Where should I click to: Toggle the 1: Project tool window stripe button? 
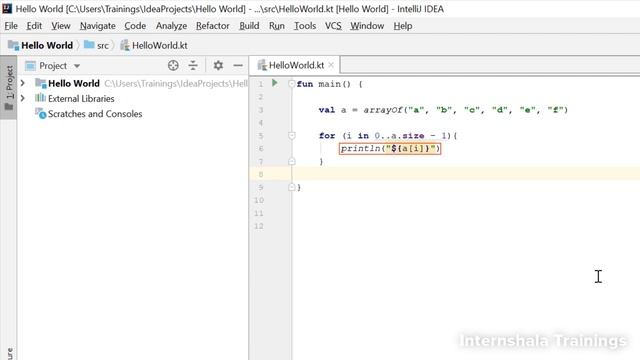click(9, 87)
